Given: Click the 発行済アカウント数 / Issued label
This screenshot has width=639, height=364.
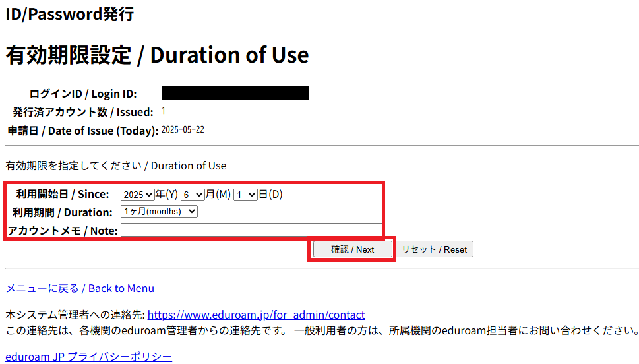Looking at the screenshot, I should click(x=83, y=112).
